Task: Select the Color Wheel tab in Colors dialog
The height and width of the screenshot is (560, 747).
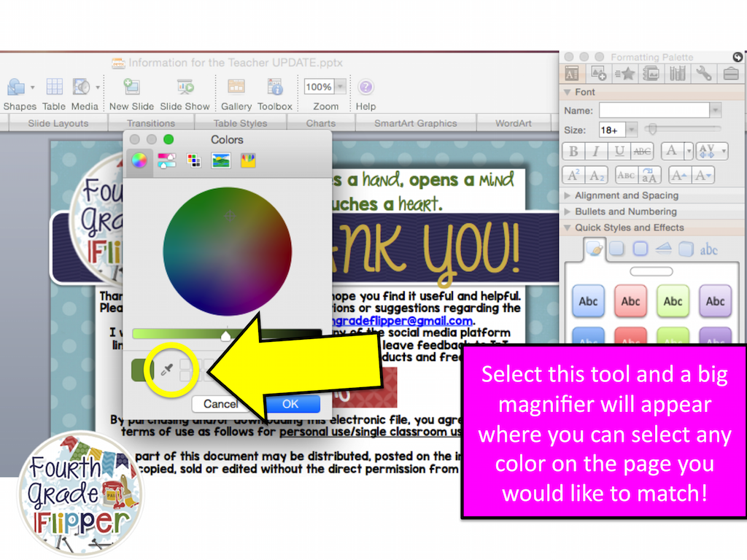Action: [x=139, y=161]
